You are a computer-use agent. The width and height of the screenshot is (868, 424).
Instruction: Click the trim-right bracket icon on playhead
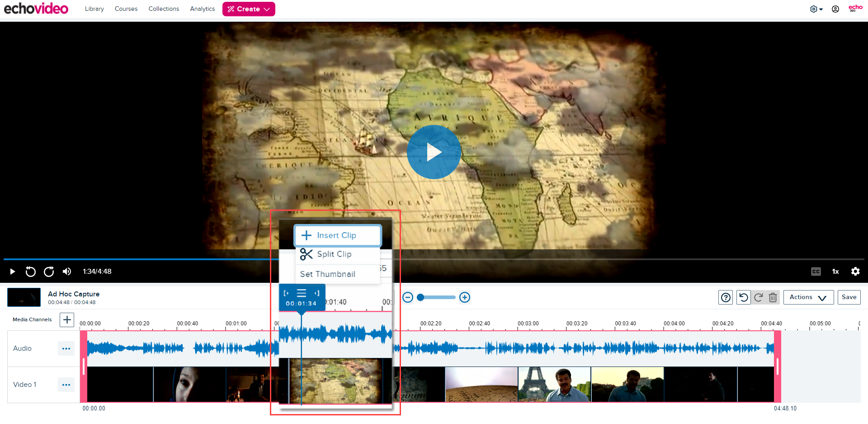[317, 293]
